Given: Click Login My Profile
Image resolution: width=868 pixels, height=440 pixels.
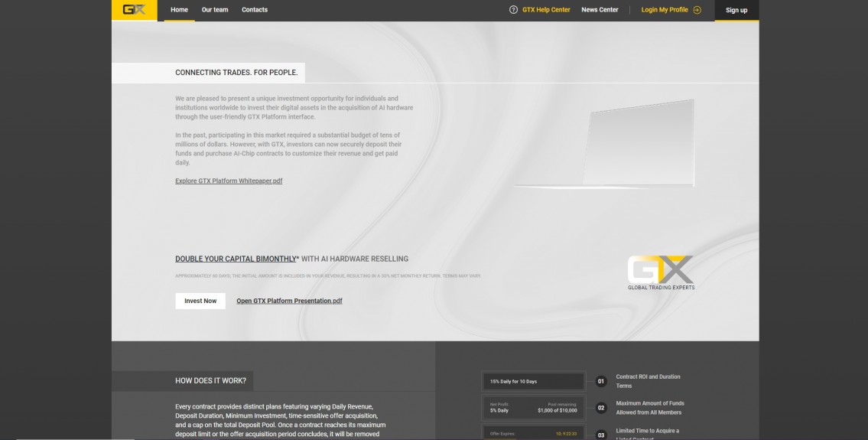Looking at the screenshot, I should (665, 10).
